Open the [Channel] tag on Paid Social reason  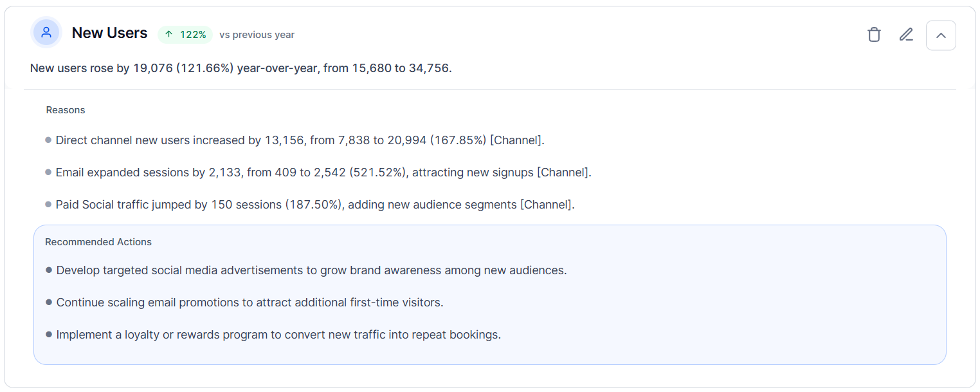(547, 205)
